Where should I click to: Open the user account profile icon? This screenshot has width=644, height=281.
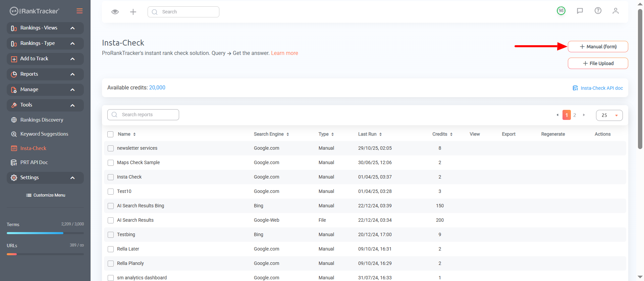(615, 11)
